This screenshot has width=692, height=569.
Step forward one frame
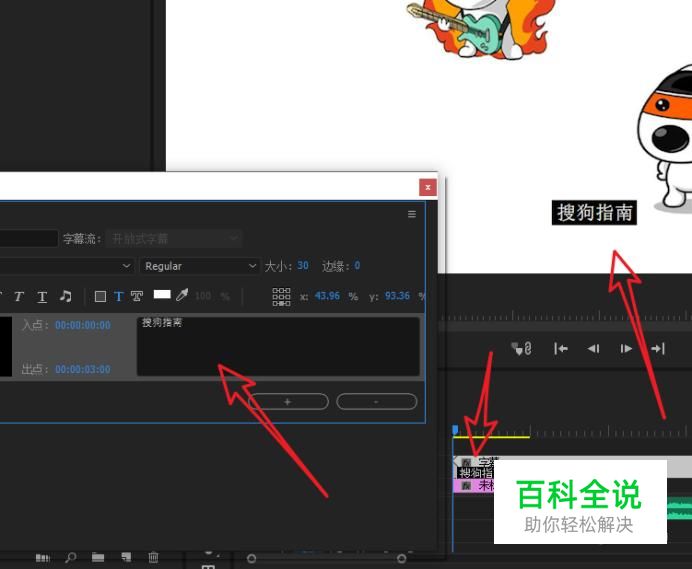626,349
